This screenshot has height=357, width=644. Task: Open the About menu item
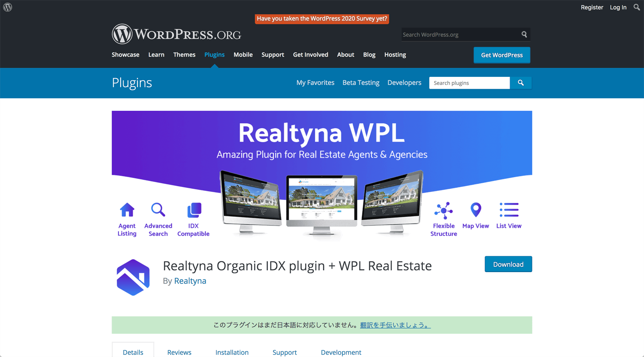pos(346,54)
